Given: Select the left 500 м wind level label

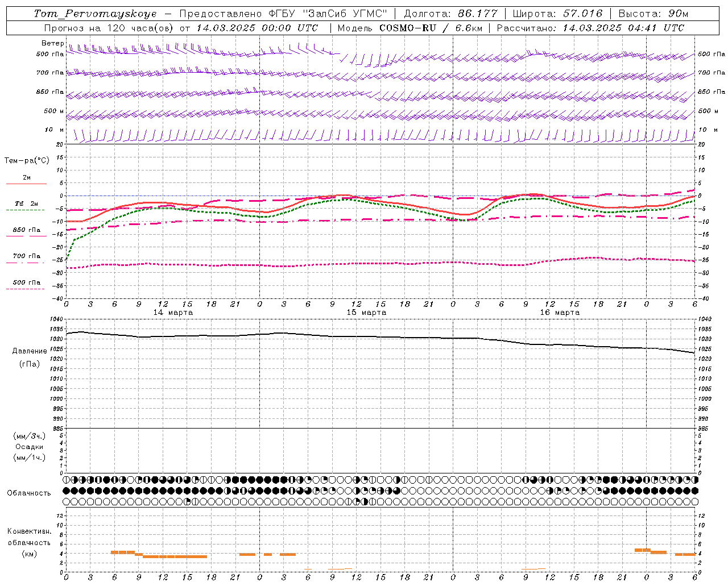Looking at the screenshot, I should pos(54,111).
